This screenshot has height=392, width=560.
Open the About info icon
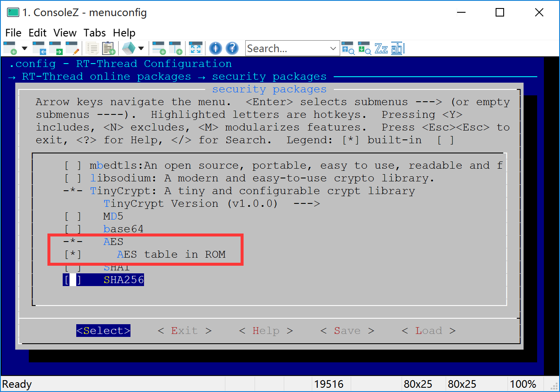(216, 48)
